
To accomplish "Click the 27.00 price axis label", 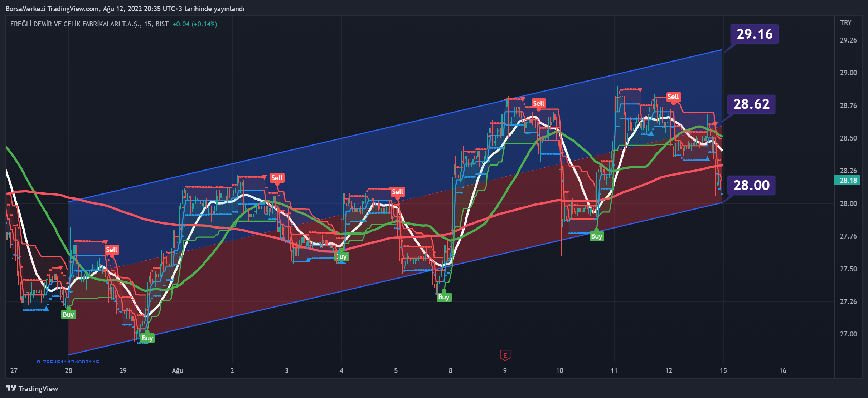I will click(849, 334).
